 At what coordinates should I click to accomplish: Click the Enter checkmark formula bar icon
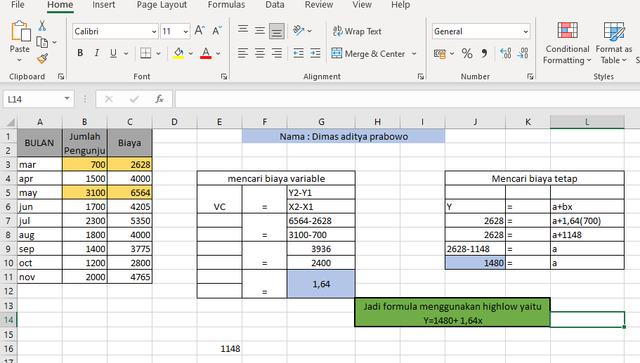[134, 99]
